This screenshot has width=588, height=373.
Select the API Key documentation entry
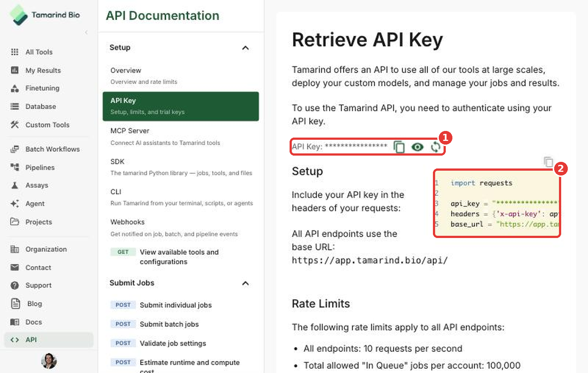pyautogui.click(x=181, y=106)
